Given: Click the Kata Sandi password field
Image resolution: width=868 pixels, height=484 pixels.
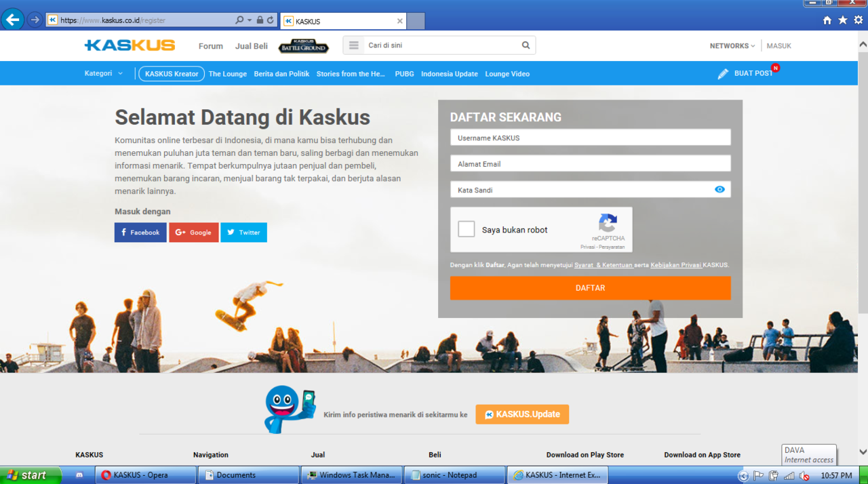Looking at the screenshot, I should tap(591, 190).
